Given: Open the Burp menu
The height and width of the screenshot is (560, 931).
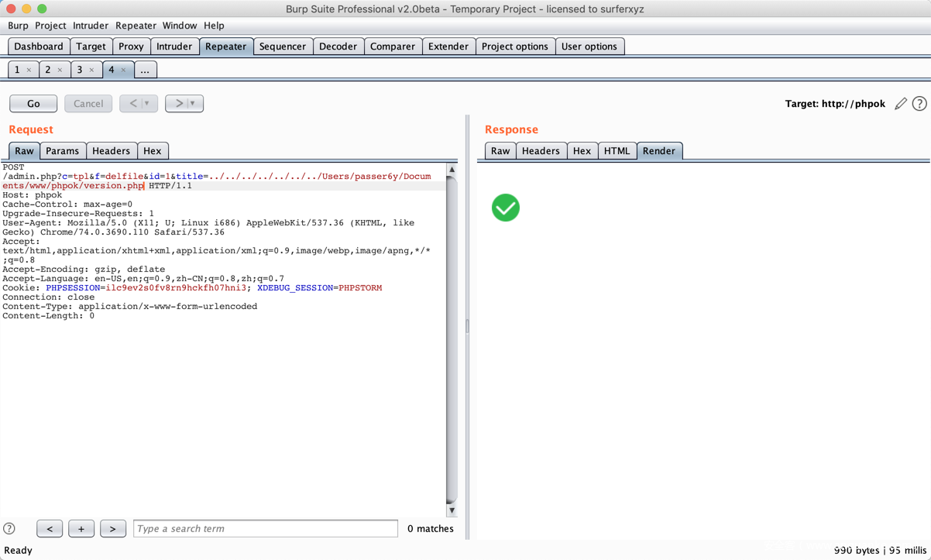Looking at the screenshot, I should [x=18, y=26].
